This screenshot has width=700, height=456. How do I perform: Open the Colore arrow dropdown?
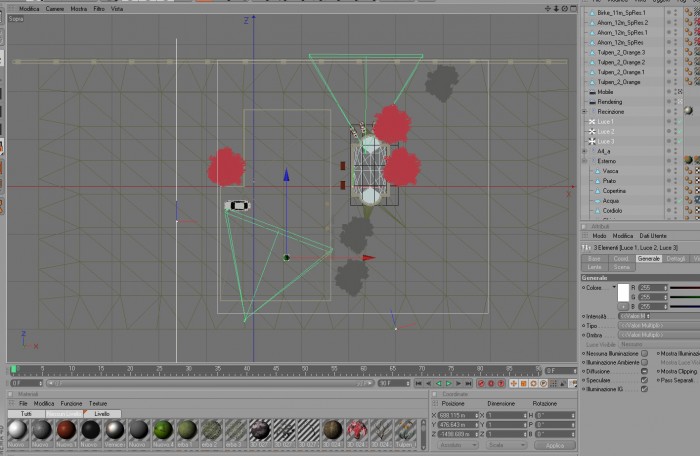[x=614, y=287]
